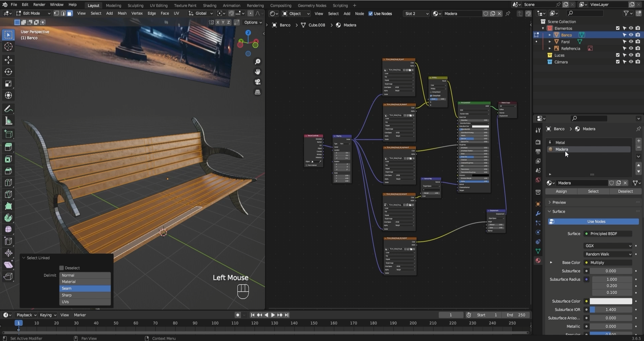The height and width of the screenshot is (341, 644).
Task: Click the Subsurface Color white swatch
Action: coord(611,301)
